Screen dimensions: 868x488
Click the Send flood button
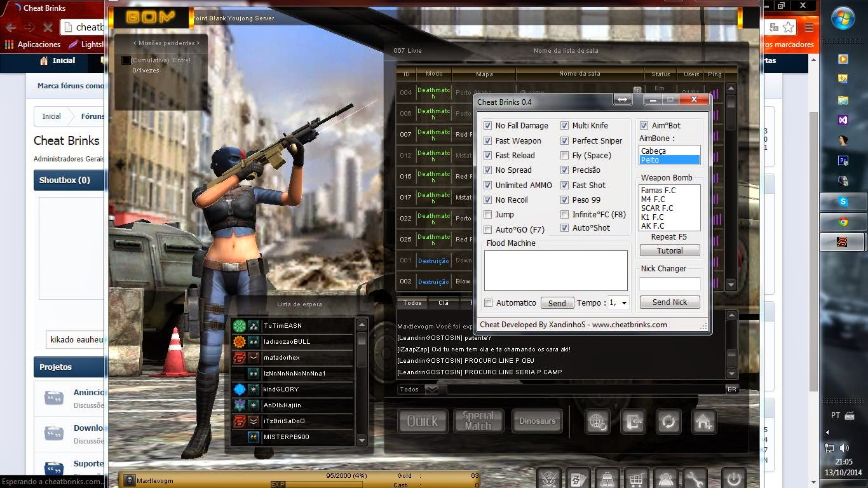pos(557,303)
